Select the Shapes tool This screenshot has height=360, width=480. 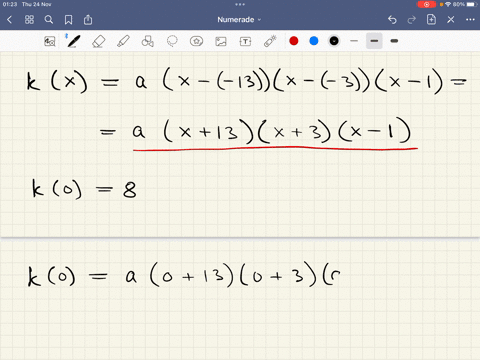point(147,41)
